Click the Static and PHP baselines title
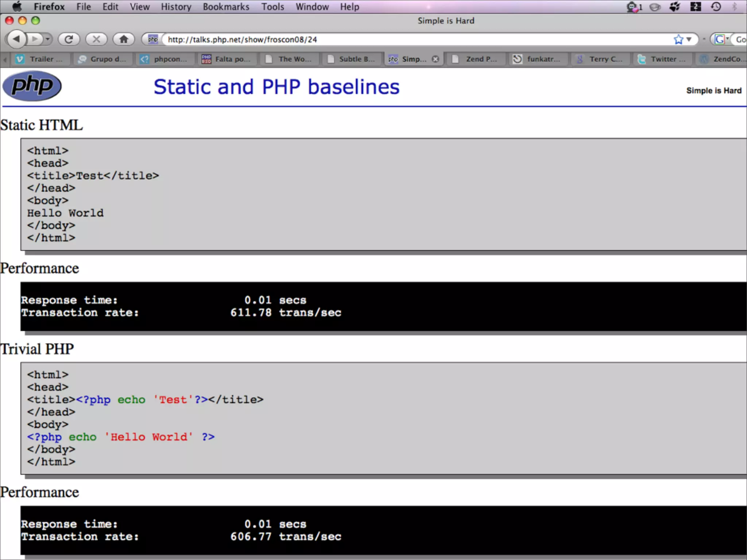 276,87
